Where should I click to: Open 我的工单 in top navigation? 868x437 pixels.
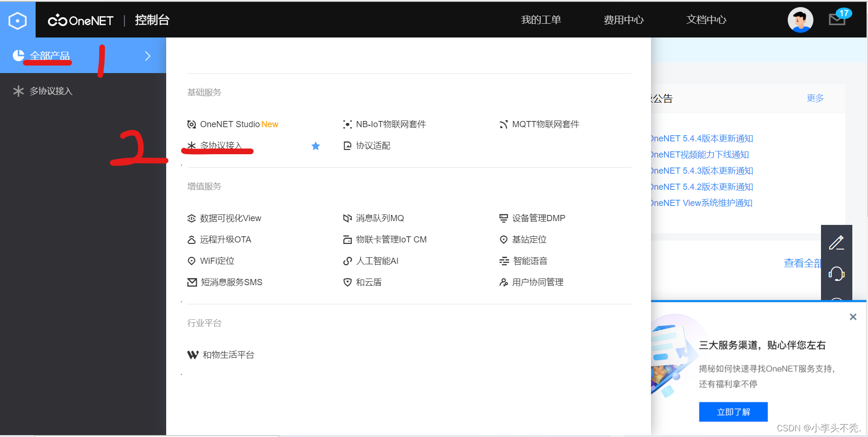point(541,20)
